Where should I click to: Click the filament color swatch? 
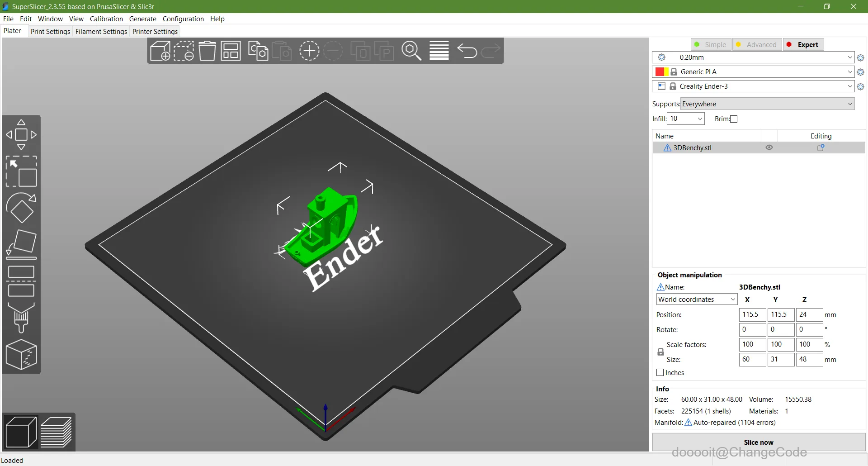[x=662, y=72]
